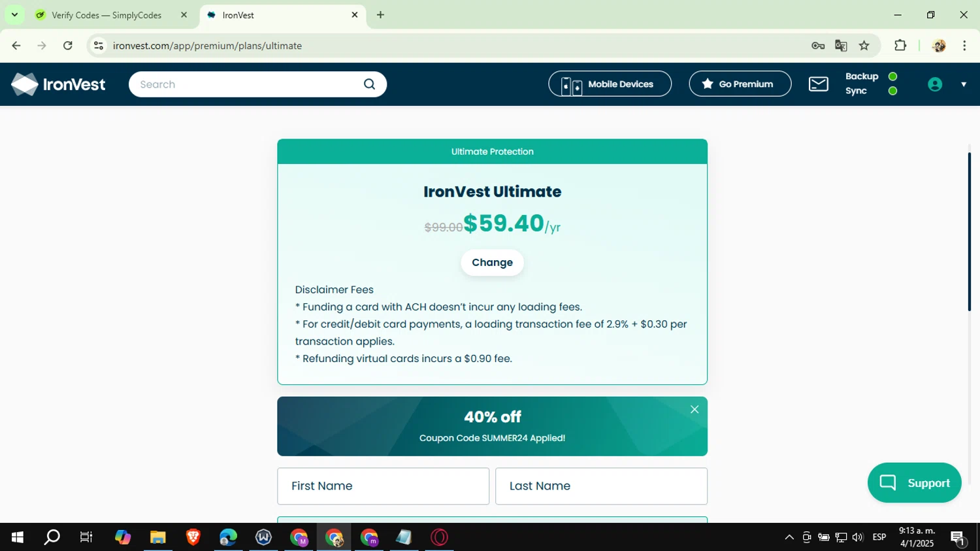Open Windows taskbar search
Image resolution: width=980 pixels, height=551 pixels.
coord(52,537)
